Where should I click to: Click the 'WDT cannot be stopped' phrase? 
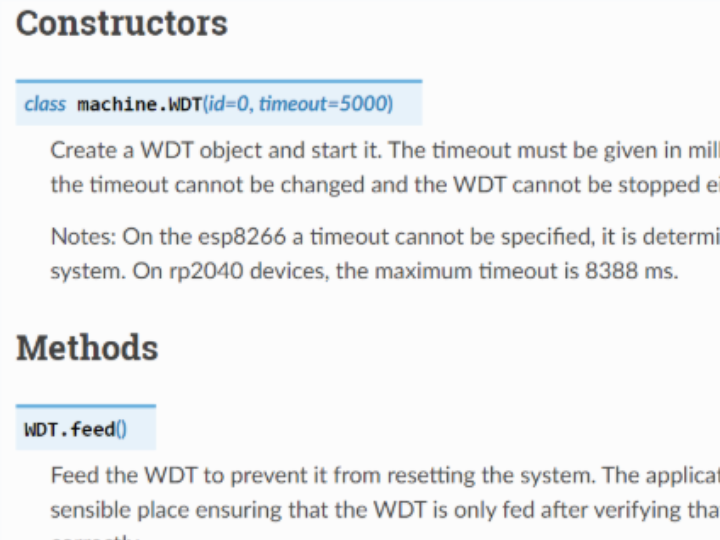coord(578,185)
